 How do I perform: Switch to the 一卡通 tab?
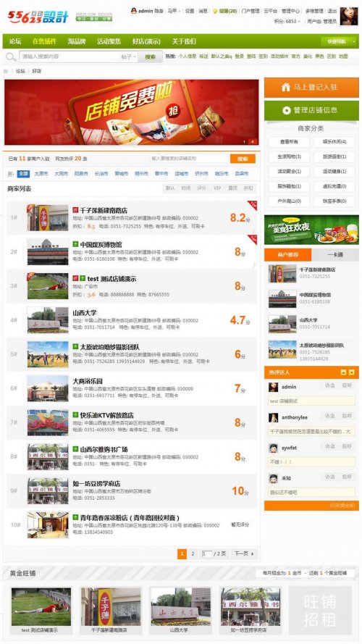(x=335, y=255)
